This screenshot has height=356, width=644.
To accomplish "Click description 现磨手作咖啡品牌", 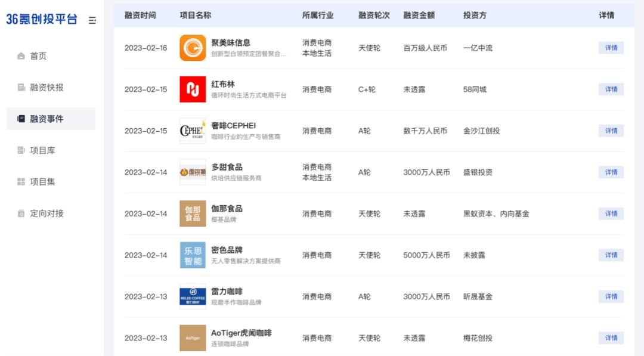I will [236, 302].
